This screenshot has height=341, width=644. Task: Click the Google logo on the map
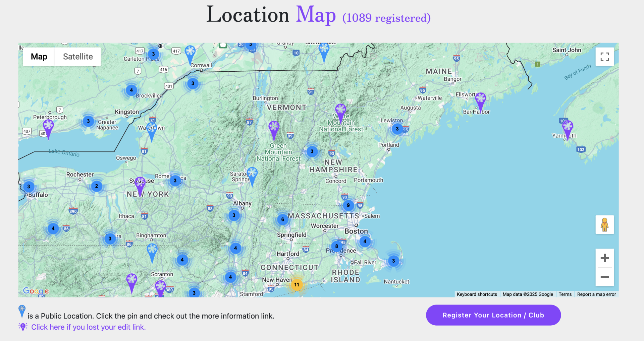pos(35,291)
